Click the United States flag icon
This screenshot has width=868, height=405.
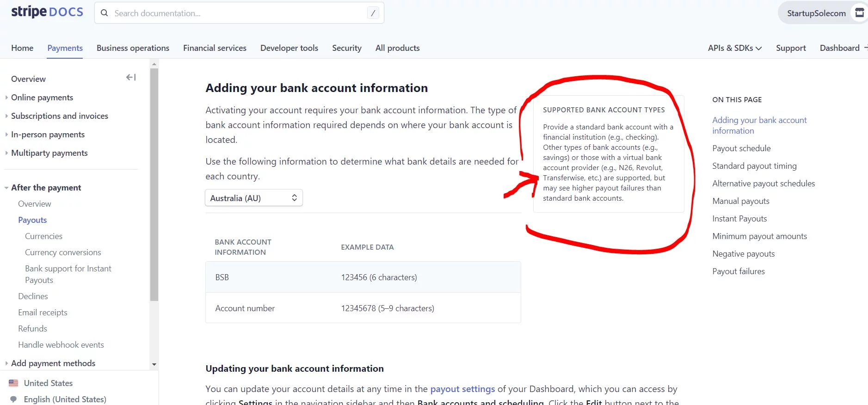pyautogui.click(x=13, y=383)
